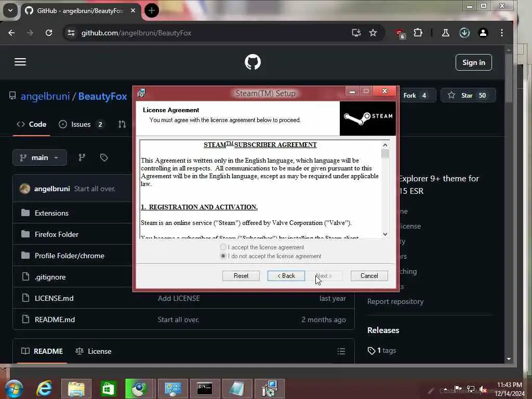Open tab search dropdown in Chrome
The image size is (532, 399).
(x=10, y=10)
